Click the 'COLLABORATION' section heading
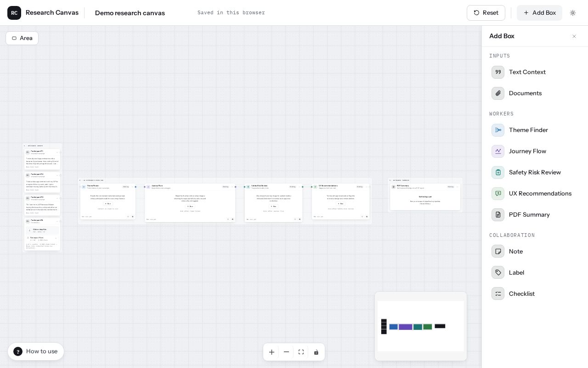Viewport: 588px width, 368px height. click(x=512, y=236)
